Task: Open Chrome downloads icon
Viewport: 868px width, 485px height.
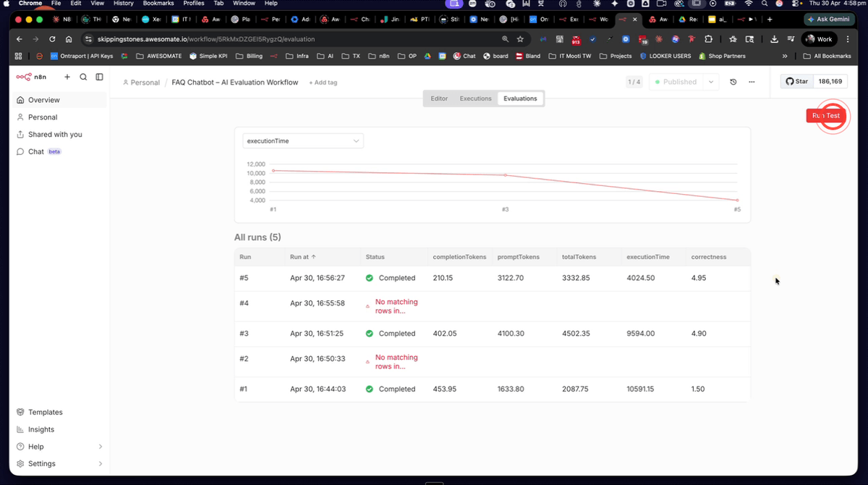Action: [775, 39]
